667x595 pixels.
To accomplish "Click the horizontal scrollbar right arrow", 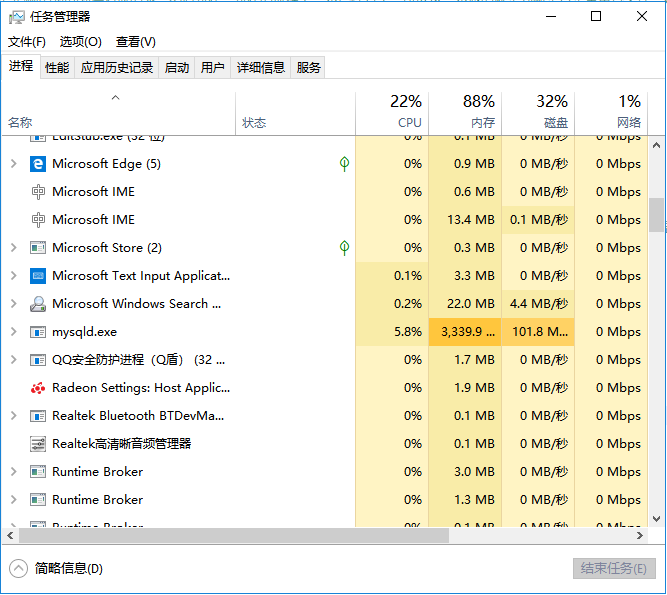I will tap(640, 535).
